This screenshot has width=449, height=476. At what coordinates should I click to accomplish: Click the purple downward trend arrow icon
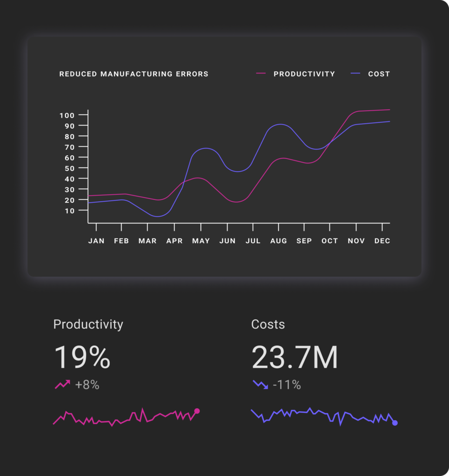[260, 384]
